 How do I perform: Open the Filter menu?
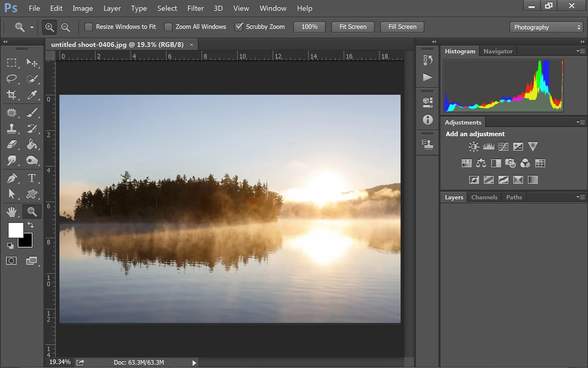pyautogui.click(x=195, y=8)
